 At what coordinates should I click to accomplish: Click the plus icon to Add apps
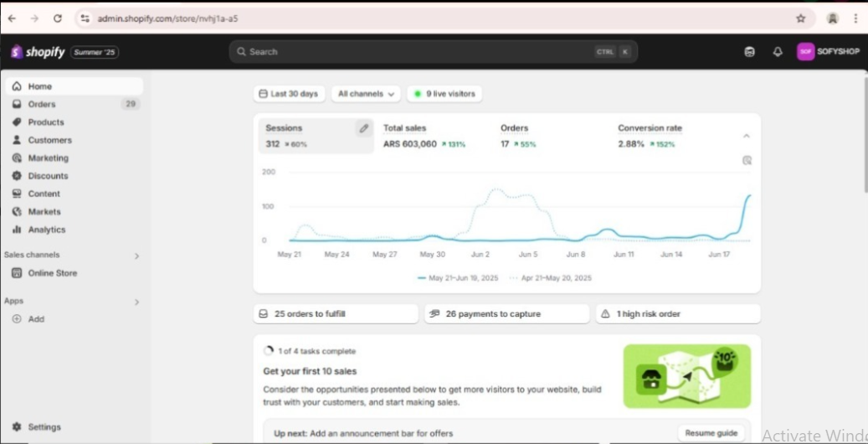tap(17, 319)
